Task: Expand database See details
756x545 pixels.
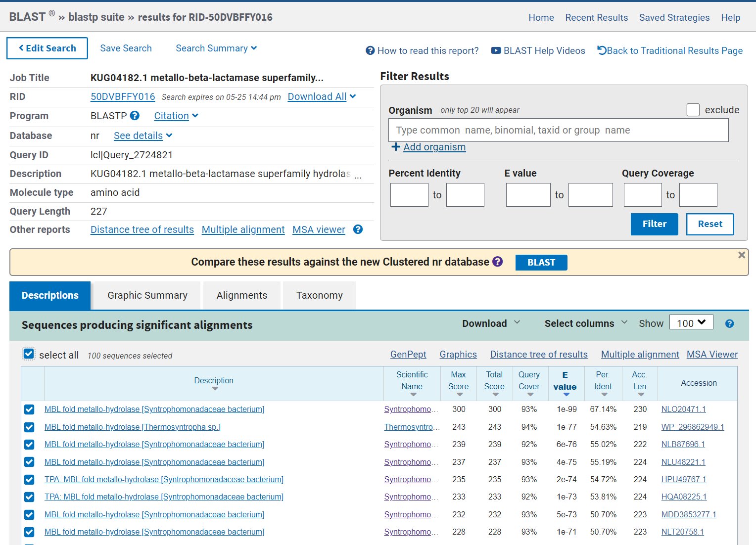Action: click(143, 136)
